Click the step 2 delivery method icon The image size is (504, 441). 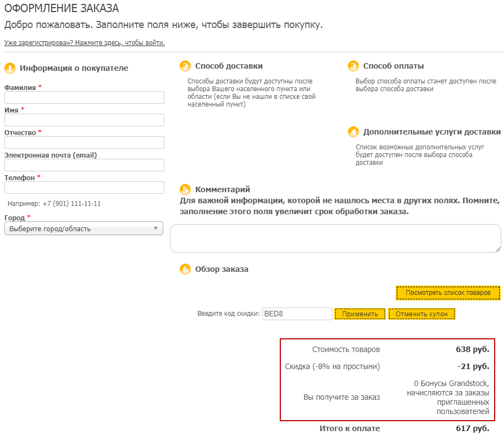pos(185,66)
